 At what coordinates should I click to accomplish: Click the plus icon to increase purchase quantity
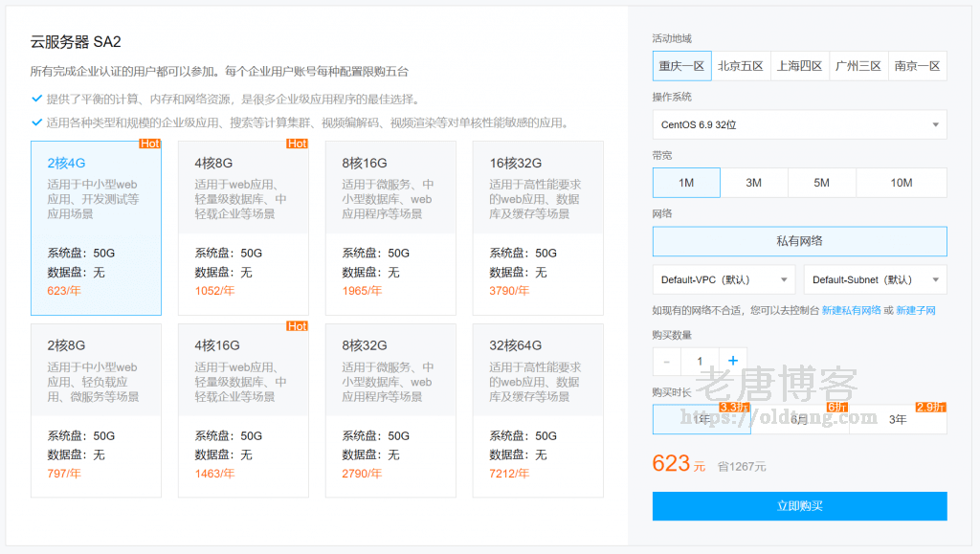[x=733, y=361]
